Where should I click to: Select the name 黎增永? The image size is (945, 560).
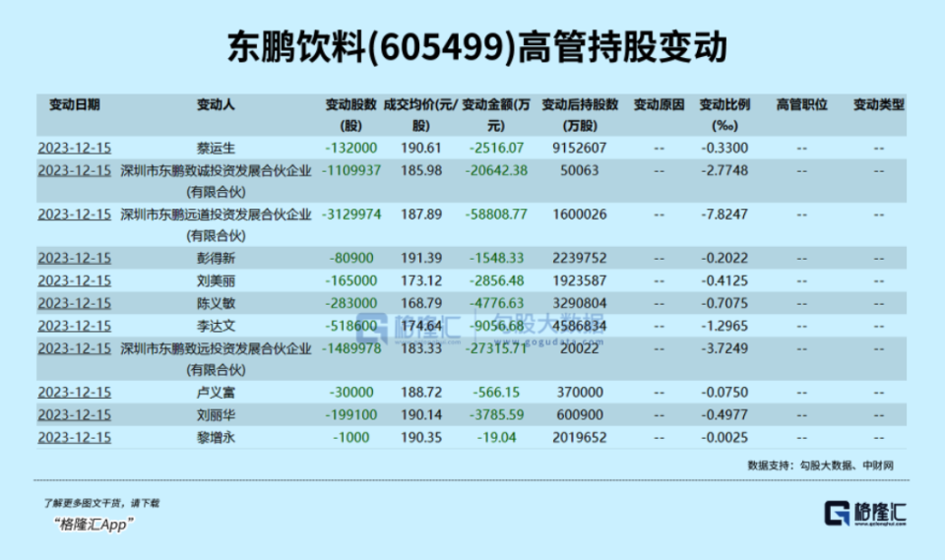pyautogui.click(x=216, y=438)
